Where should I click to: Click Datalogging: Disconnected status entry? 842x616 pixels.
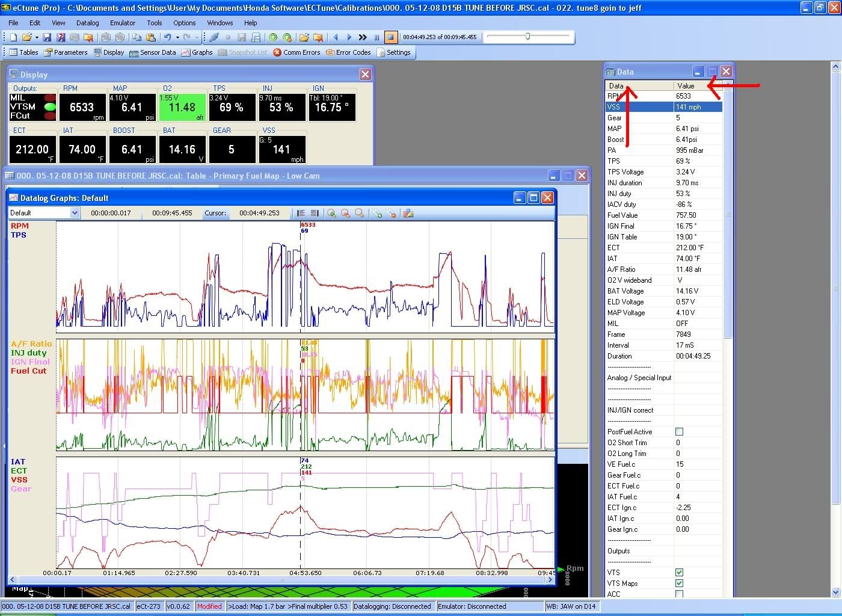point(392,606)
